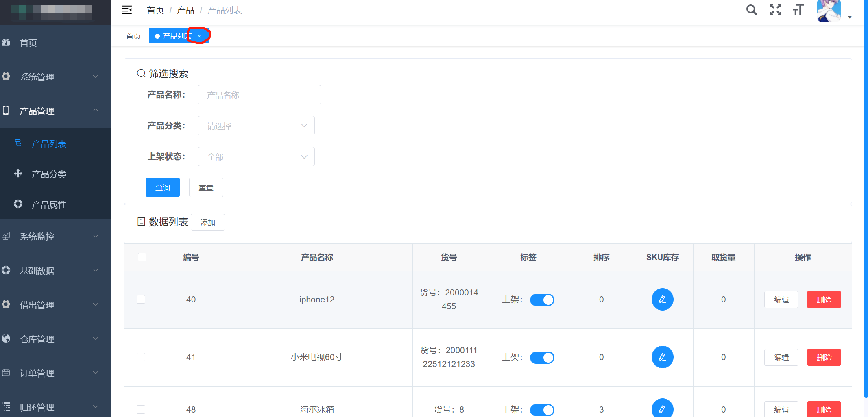The height and width of the screenshot is (417, 868).
Task: Open the font size setting icon
Action: [798, 10]
